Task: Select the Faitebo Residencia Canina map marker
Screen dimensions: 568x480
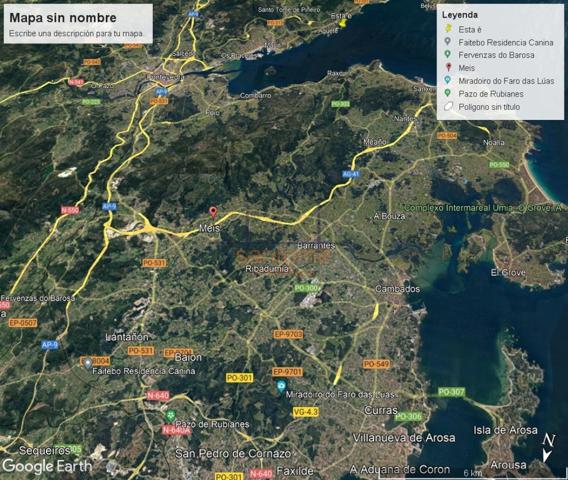Action: (x=88, y=363)
